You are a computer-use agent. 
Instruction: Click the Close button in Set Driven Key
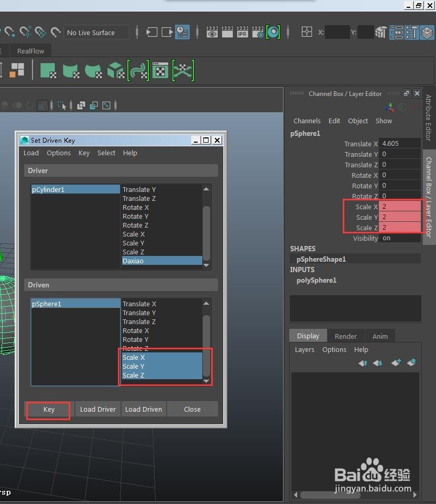(192, 409)
